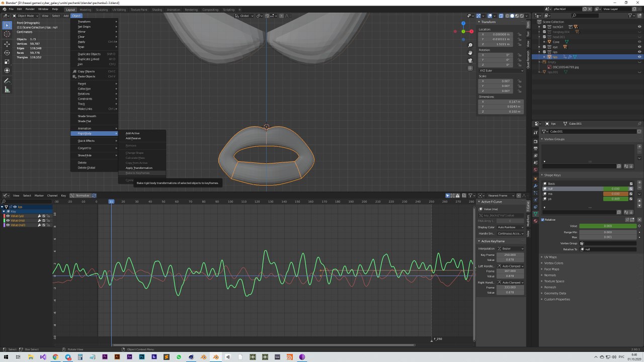Expand the UV Maps panel
644x362 pixels.
coord(550,257)
